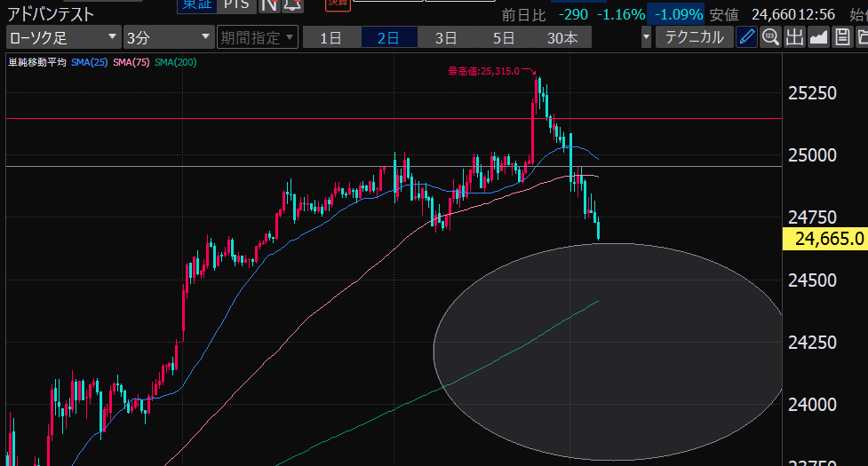This screenshot has width=868, height=466.
Task: Click the テクニカル button
Action: (x=694, y=37)
